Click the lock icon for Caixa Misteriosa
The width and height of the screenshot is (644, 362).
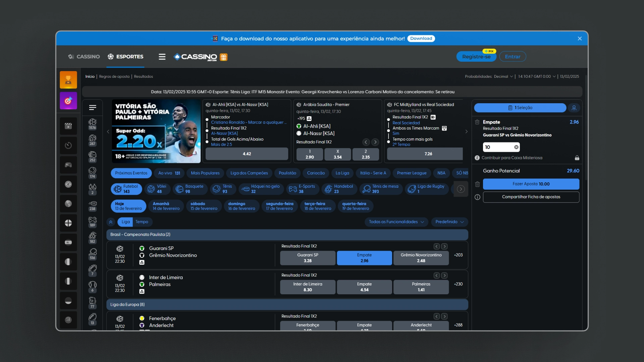(x=577, y=158)
